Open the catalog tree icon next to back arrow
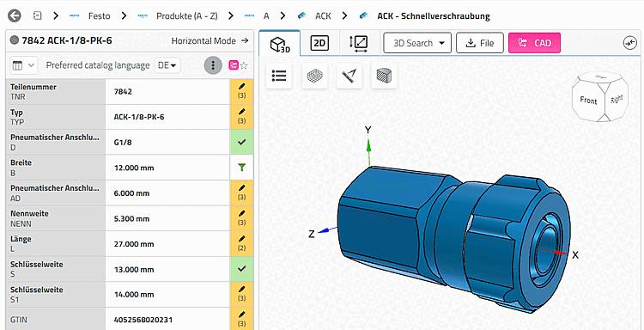644x330 pixels. tap(38, 16)
